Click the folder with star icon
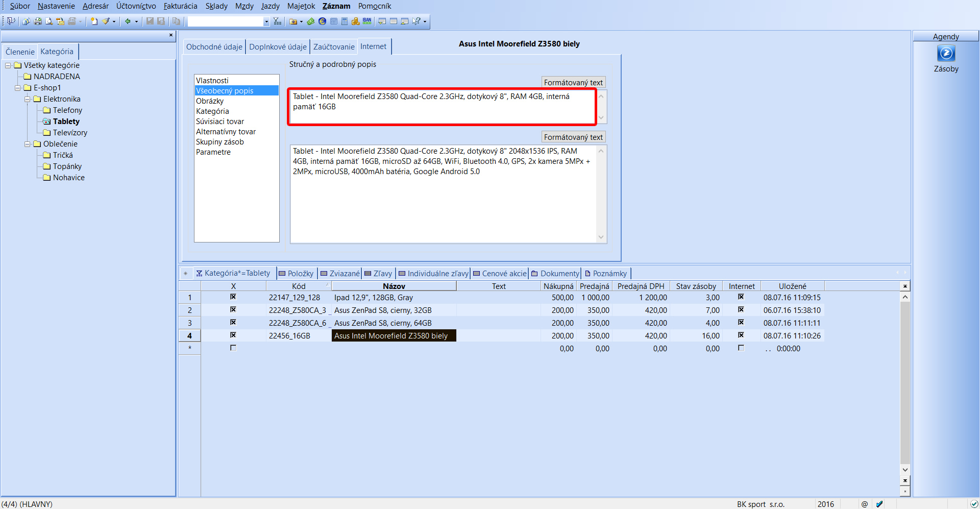Image resolution: width=980 pixels, height=509 pixels. click(293, 21)
